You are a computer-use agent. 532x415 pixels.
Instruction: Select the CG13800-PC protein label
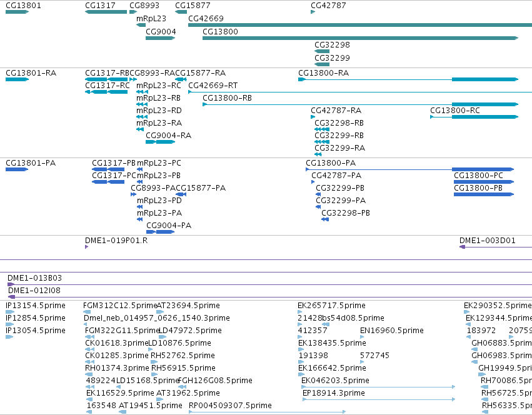click(479, 176)
